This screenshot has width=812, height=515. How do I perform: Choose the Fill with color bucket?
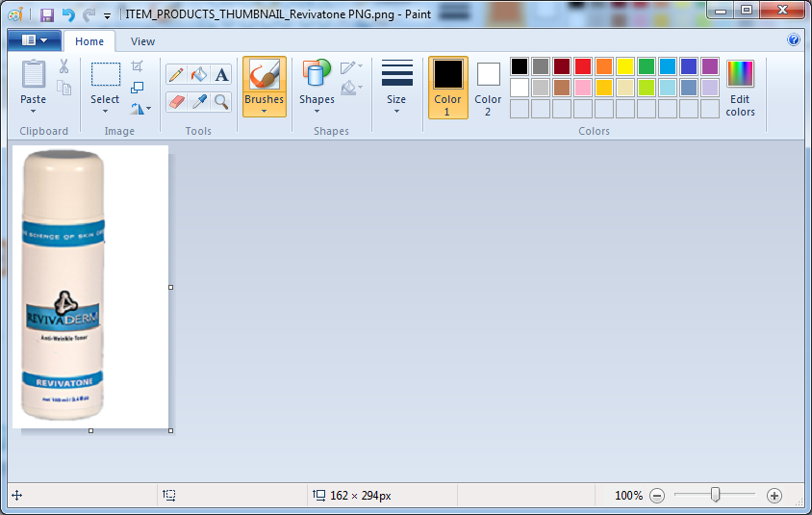pos(199,75)
